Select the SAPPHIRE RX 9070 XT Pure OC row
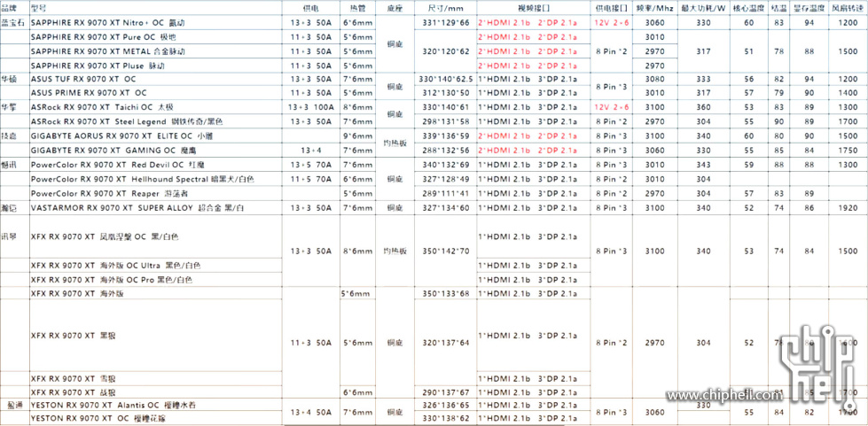868x426 pixels. point(155,37)
